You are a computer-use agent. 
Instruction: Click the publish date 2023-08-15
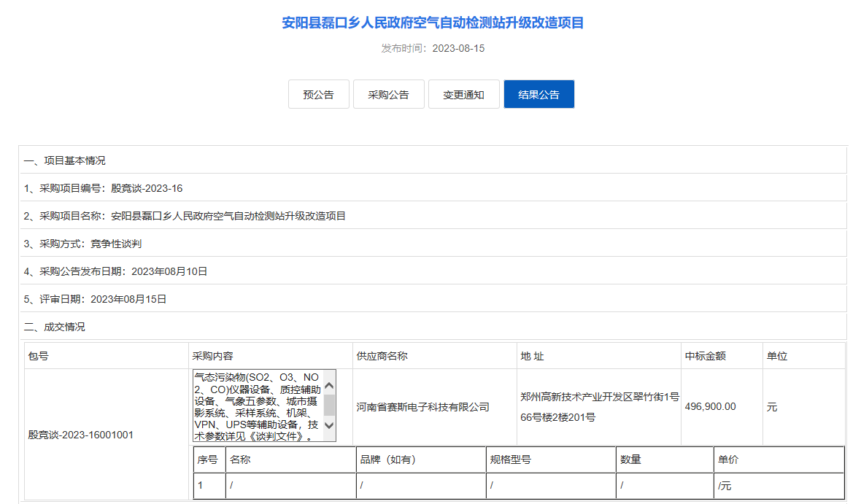click(x=458, y=48)
